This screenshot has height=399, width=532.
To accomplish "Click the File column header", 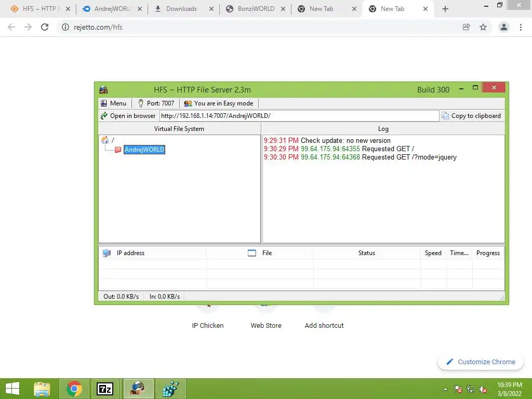I will [260, 253].
